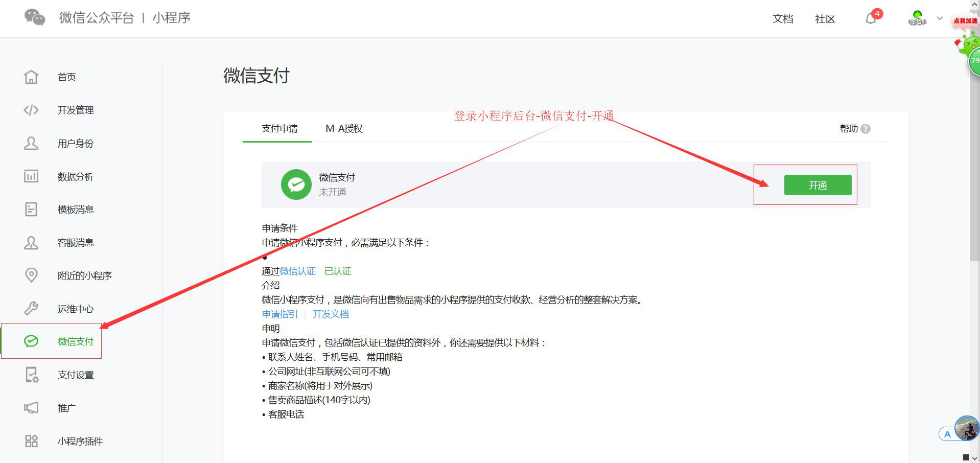The width and height of the screenshot is (980, 463).
Task: Click the page vertical scrollbar thumb
Action: 975,135
